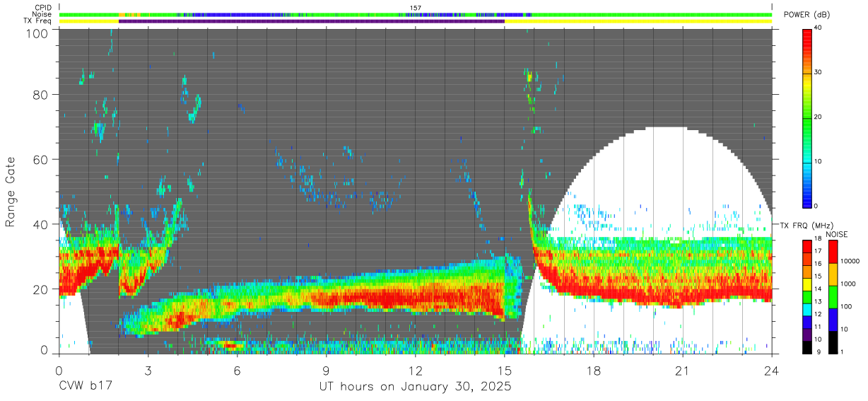
Task: Click the 6 hour tick on the time axis
Action: tap(237, 370)
